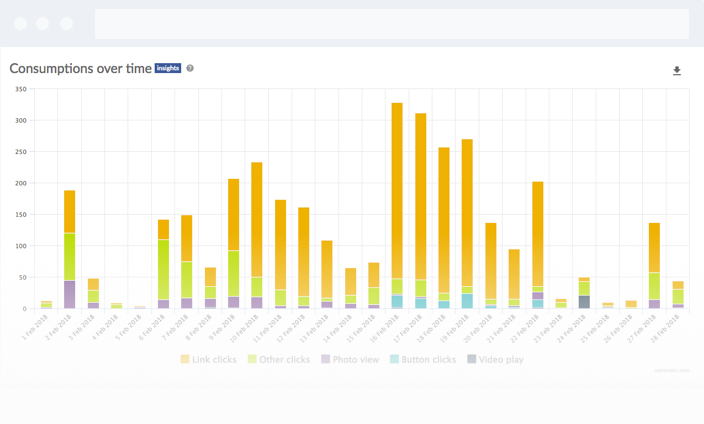
Task: Click the browser address bar
Action: [x=391, y=24]
